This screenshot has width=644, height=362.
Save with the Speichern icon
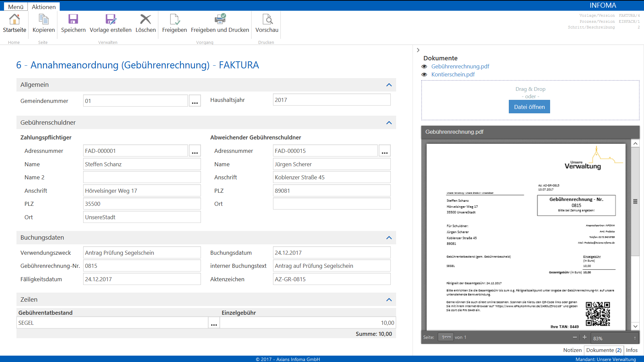tap(73, 19)
